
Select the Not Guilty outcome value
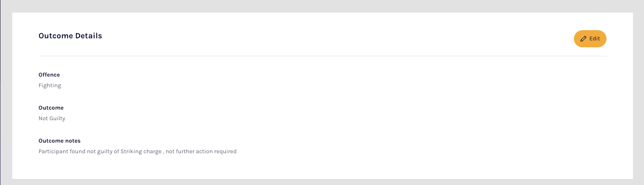[52, 119]
